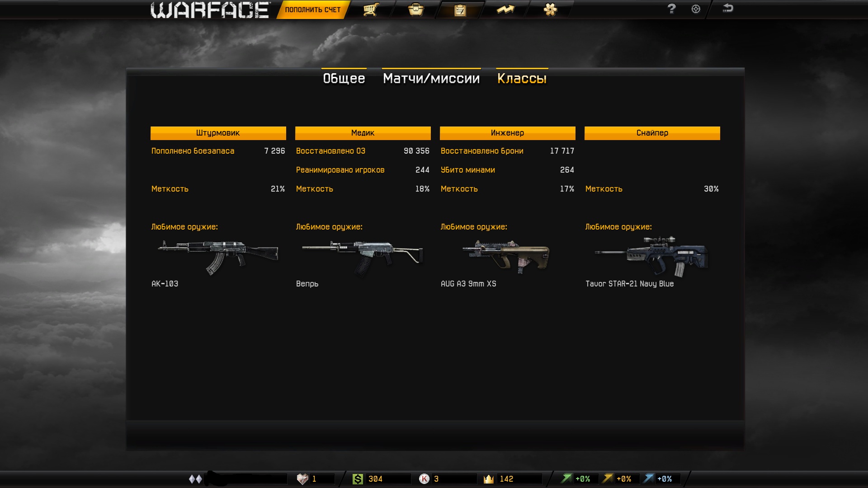Click the Пополнено боезапаса stat label
This screenshot has width=868, height=488.
pyautogui.click(x=193, y=151)
